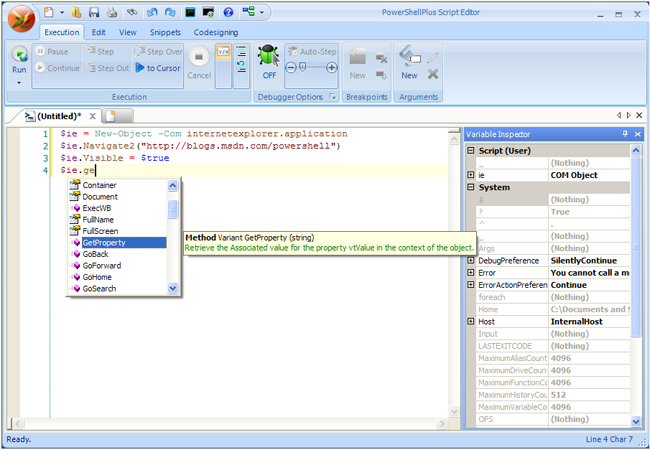Close the (Untitled)* document tab
The height and width of the screenshot is (450, 650).
tap(92, 116)
